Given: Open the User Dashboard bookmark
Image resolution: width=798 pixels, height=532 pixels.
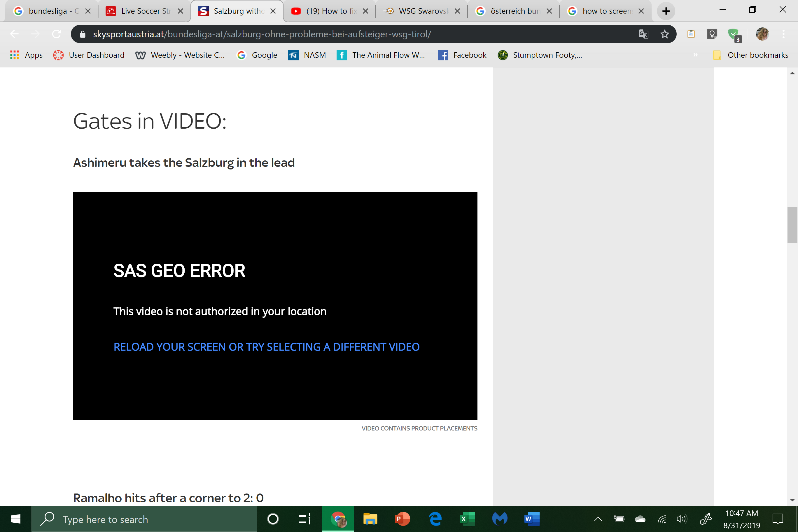Looking at the screenshot, I should 89,55.
